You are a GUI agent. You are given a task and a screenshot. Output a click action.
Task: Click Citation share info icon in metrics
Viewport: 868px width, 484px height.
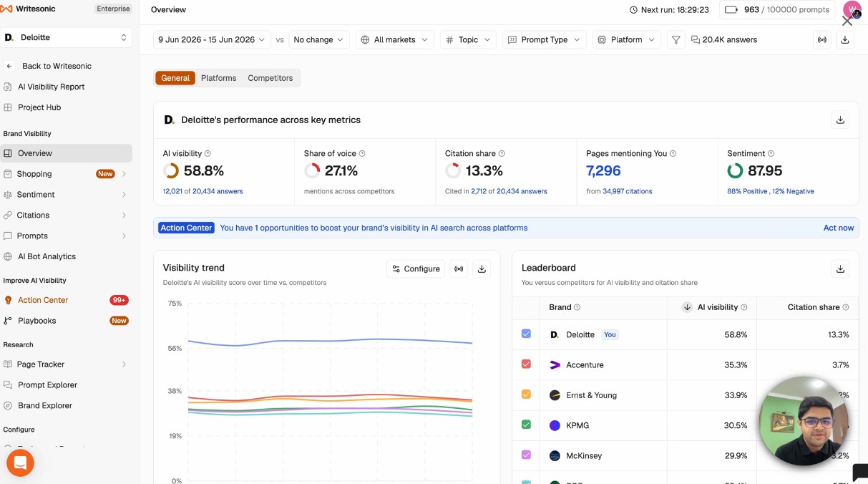[502, 154]
